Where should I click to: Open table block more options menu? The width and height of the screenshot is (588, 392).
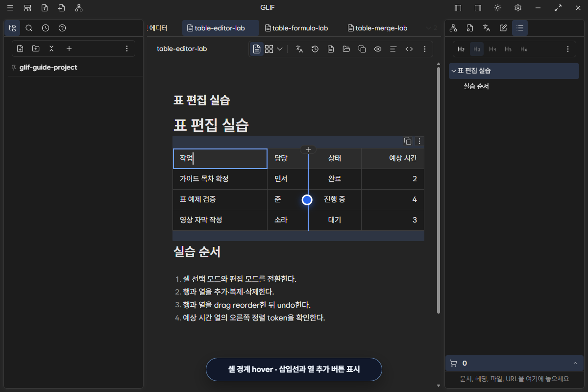coord(419,141)
